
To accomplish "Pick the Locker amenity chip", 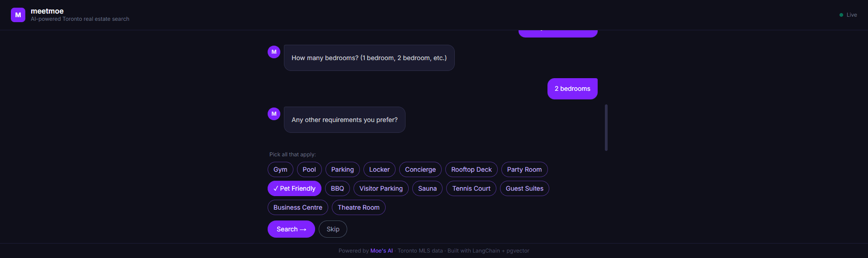I will point(379,169).
